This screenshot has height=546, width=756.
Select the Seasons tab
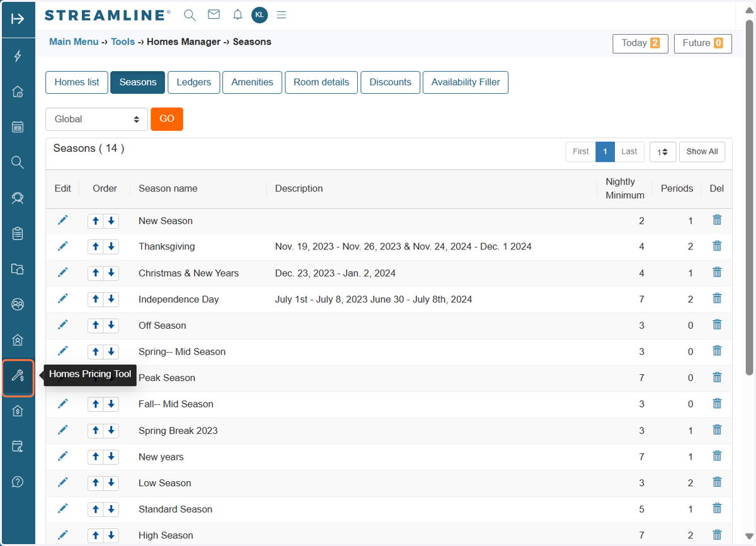137,82
